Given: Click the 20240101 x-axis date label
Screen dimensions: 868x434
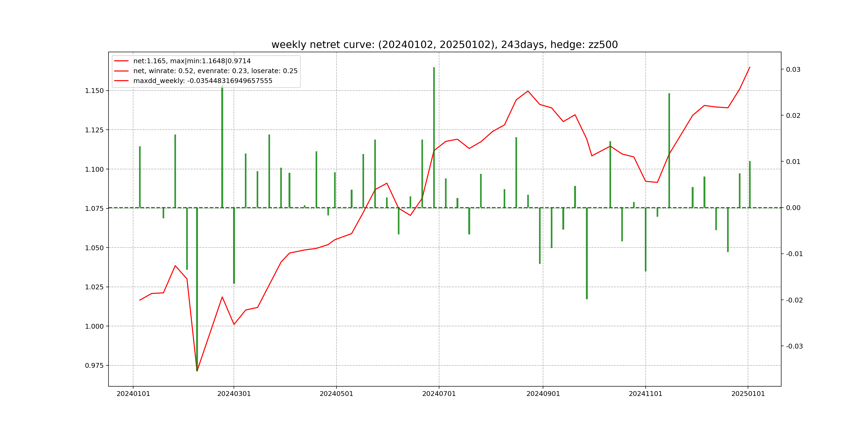Looking at the screenshot, I should pyautogui.click(x=133, y=394).
